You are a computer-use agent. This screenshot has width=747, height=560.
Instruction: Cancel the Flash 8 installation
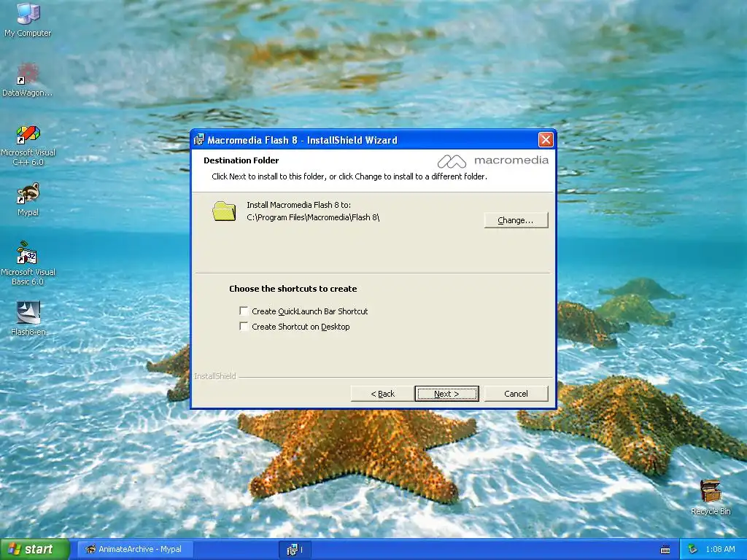coord(516,394)
